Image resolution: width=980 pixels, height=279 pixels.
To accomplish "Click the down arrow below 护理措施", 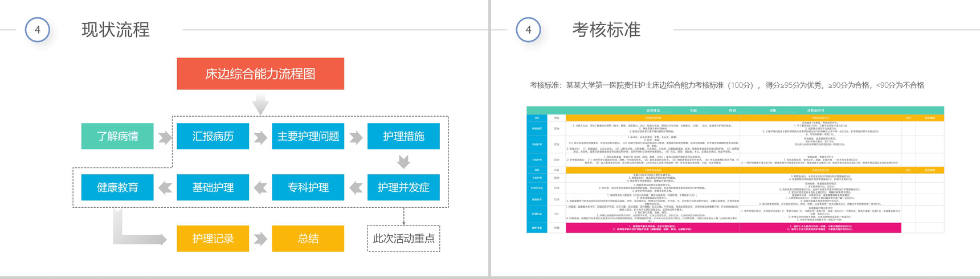I will coord(403,162).
